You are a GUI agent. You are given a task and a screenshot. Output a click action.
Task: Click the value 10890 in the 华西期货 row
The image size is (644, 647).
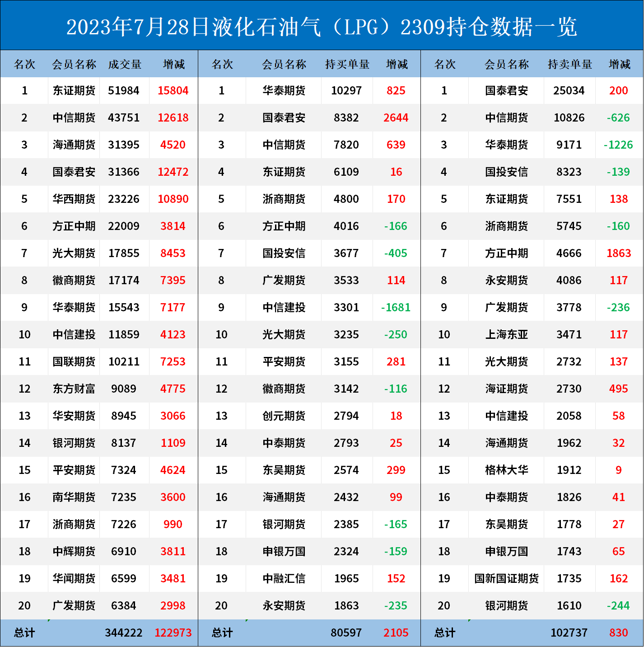click(x=173, y=199)
